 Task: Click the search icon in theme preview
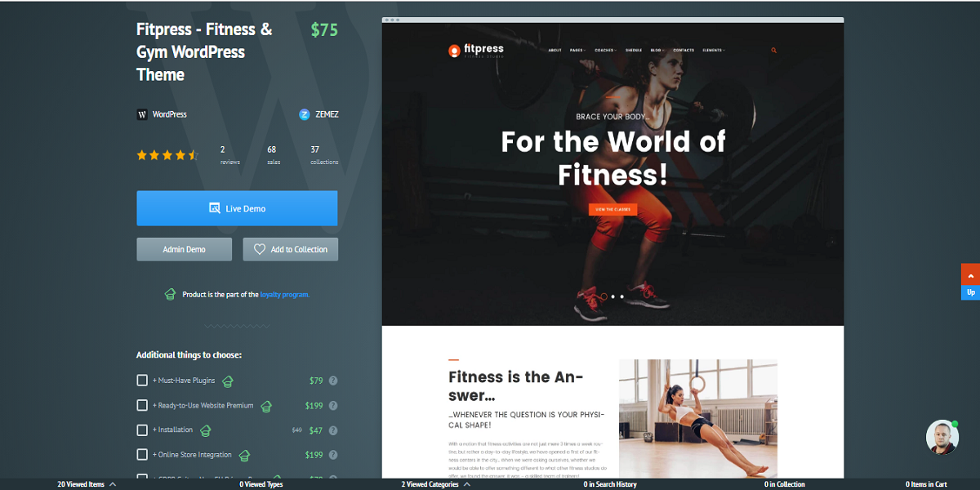773,51
